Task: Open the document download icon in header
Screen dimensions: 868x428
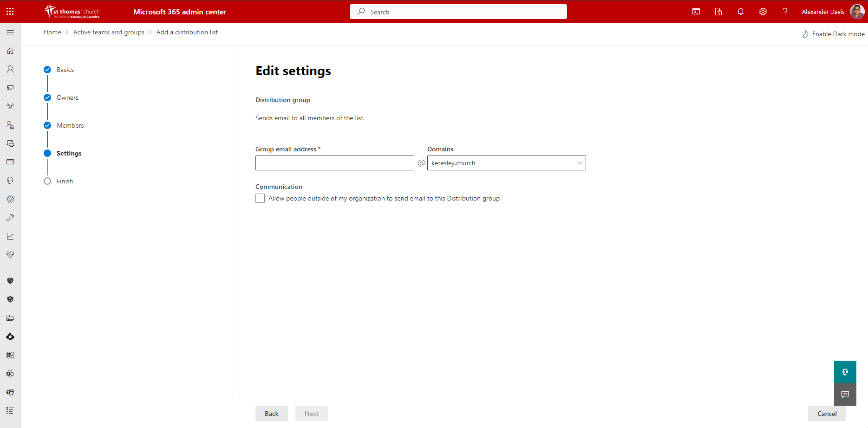Action: pos(718,12)
